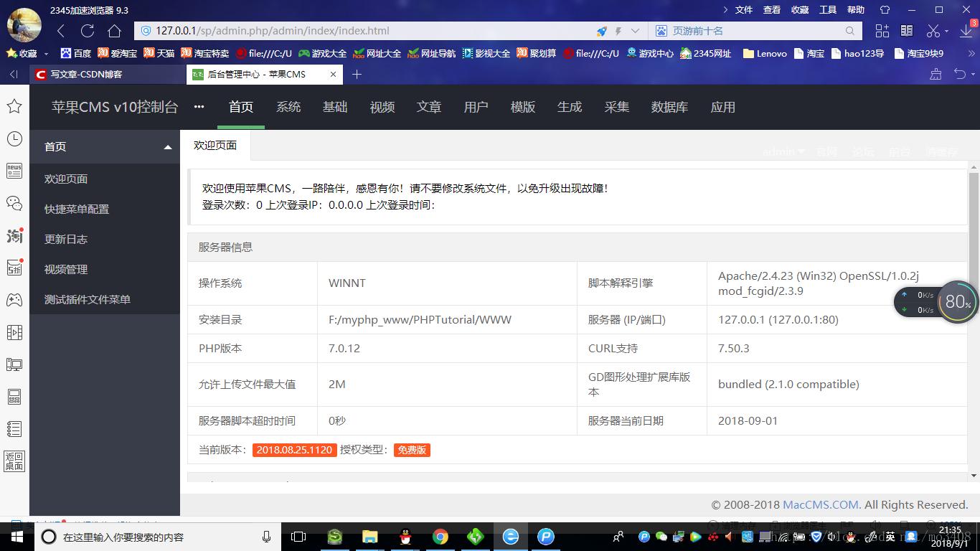Close the 后台管理中心 browser tab

[333, 74]
